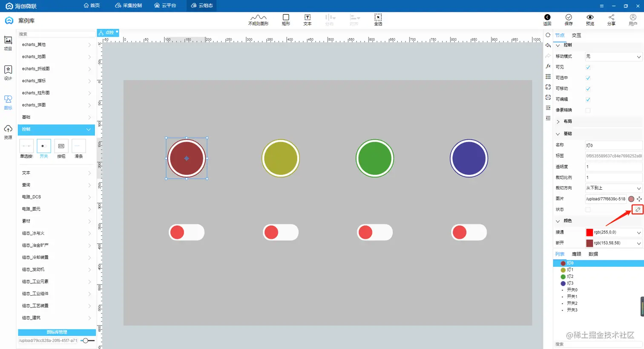Image resolution: width=644 pixels, height=349 pixels.
Task: Toggle the switch under the yellow lamp
Action: [281, 232]
